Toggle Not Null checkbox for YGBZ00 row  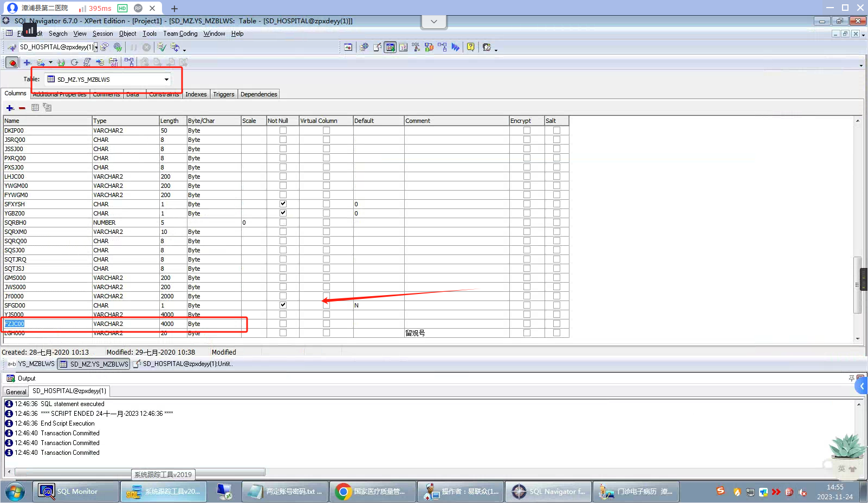pyautogui.click(x=283, y=213)
